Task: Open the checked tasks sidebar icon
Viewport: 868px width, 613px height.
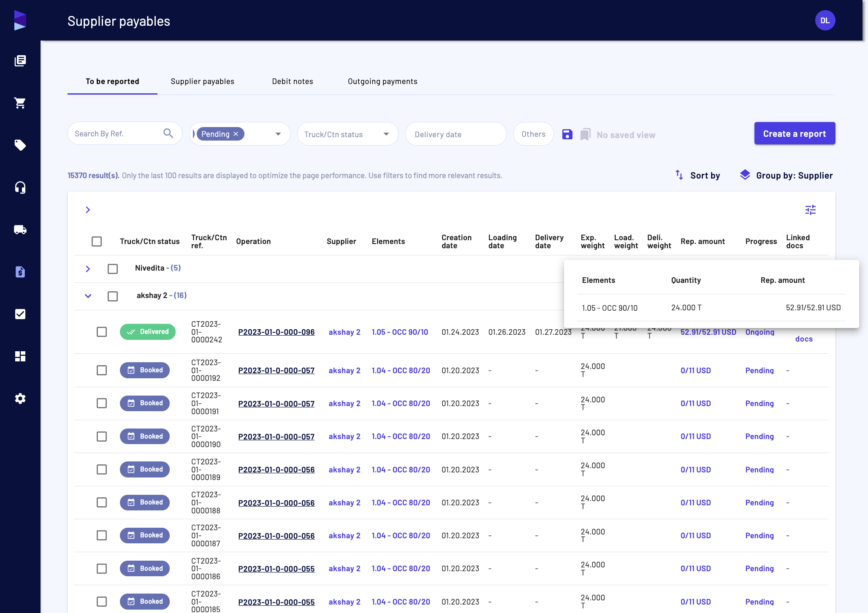Action: click(x=20, y=314)
